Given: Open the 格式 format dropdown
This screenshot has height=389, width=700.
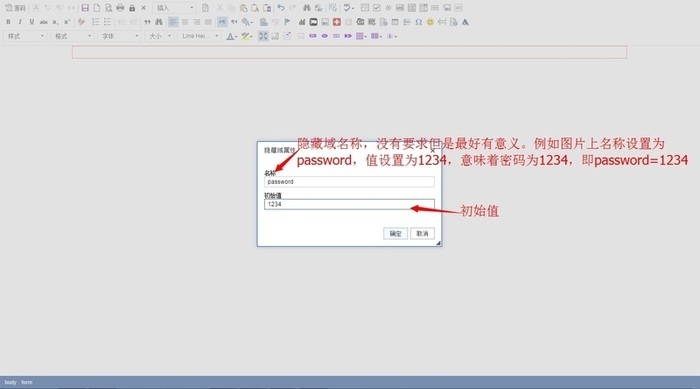Looking at the screenshot, I should (x=72, y=36).
